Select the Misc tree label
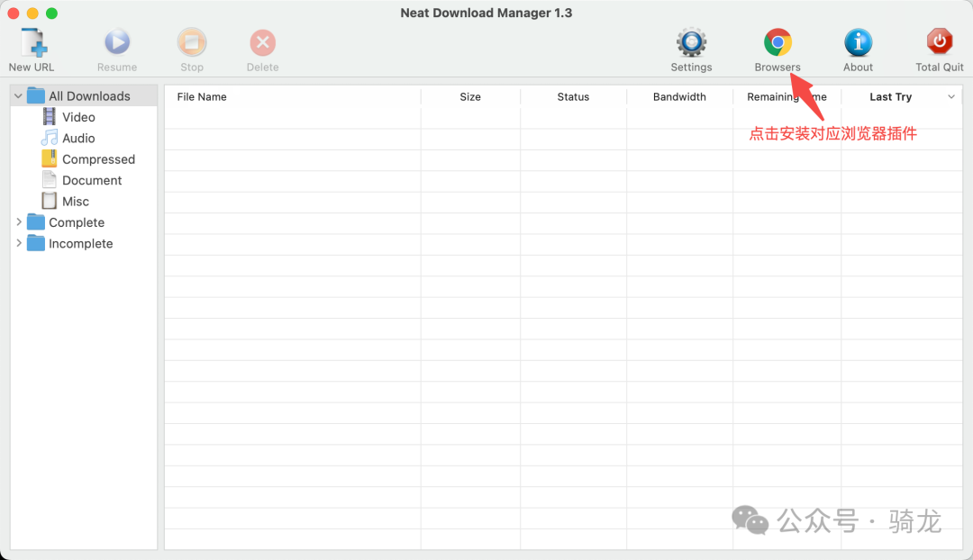Image resolution: width=973 pixels, height=560 pixels. [x=76, y=202]
